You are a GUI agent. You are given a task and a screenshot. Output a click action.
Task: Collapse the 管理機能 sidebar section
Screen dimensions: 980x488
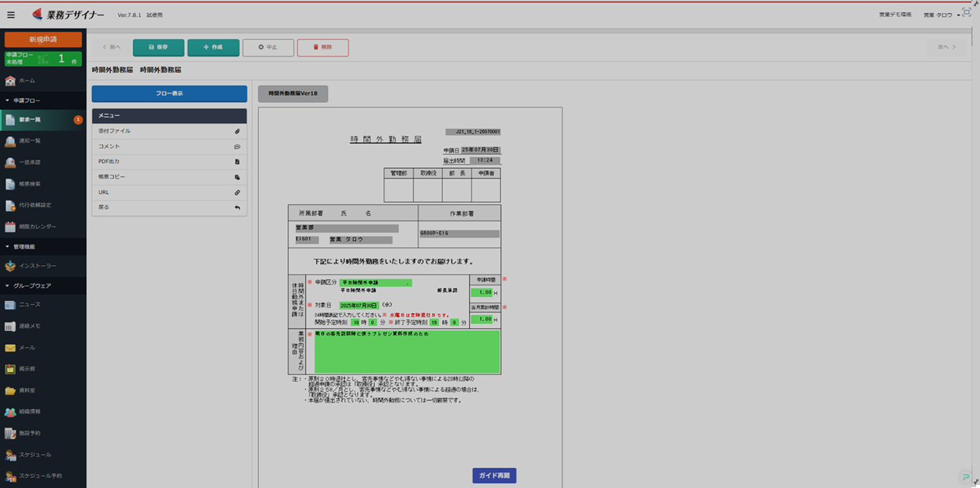tap(43, 247)
